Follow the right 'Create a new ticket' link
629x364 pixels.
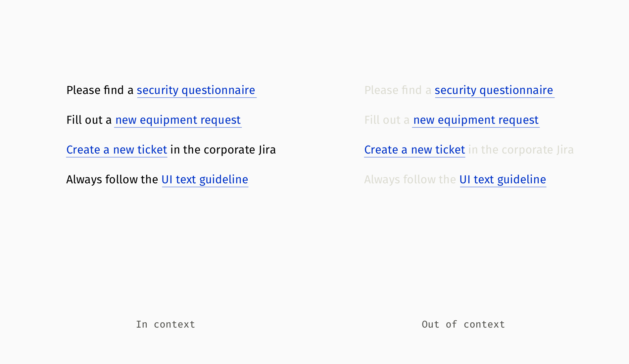pos(414,150)
